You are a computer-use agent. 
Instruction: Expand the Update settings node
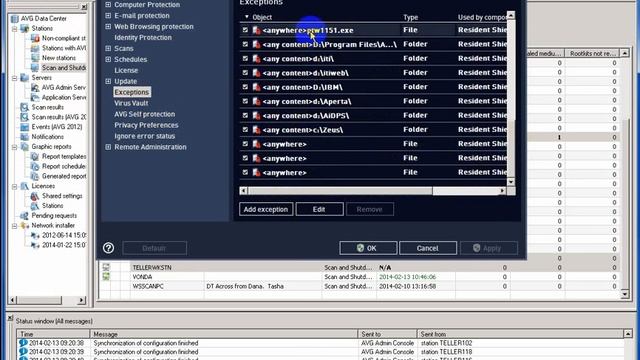[x=108, y=81]
